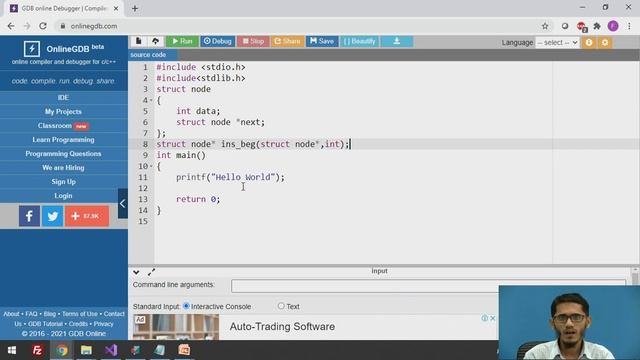The width and height of the screenshot is (640, 360).
Task: Click the command line arguments field
Action: click(428, 286)
